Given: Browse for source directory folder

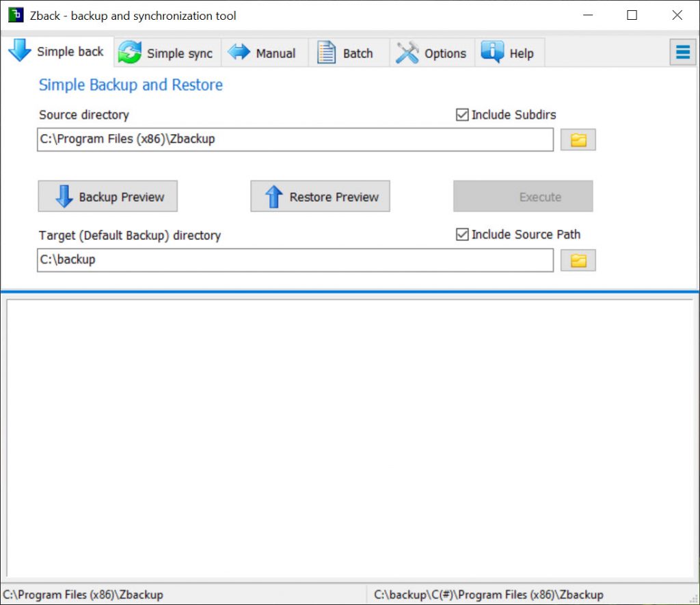Looking at the screenshot, I should [x=578, y=139].
